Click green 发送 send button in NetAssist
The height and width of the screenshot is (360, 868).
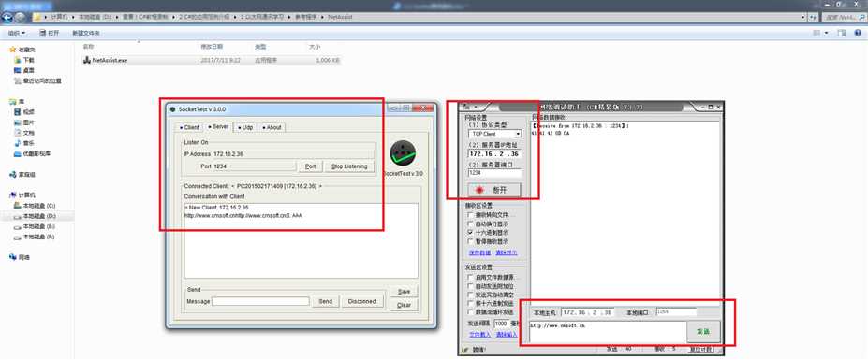pyautogui.click(x=703, y=332)
